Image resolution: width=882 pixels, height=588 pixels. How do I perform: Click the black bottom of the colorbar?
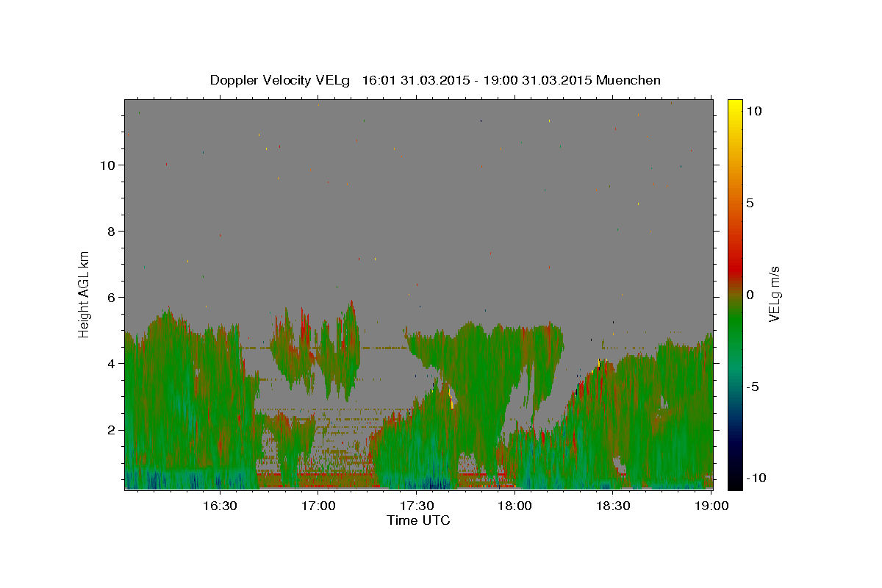pyautogui.click(x=735, y=484)
